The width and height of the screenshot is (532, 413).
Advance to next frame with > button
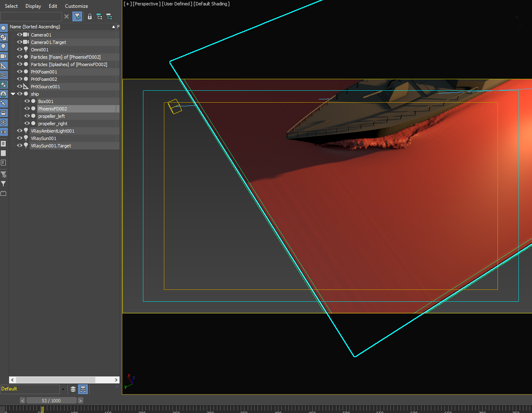pyautogui.click(x=81, y=401)
